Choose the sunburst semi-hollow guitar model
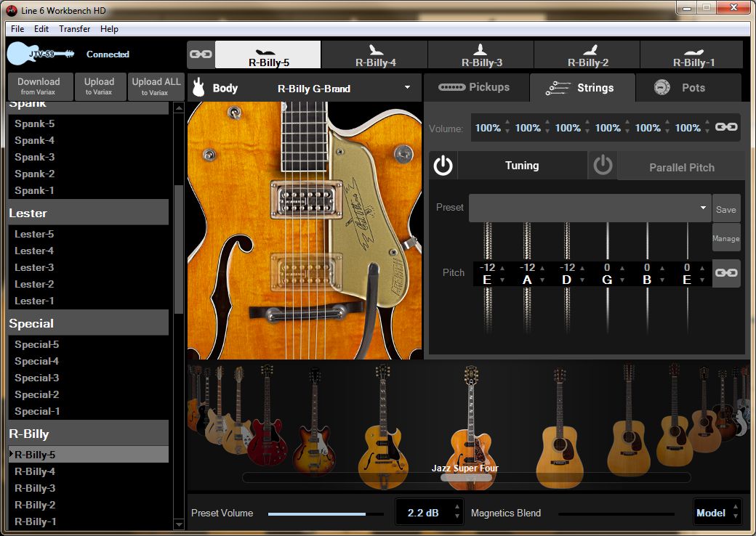 (x=315, y=423)
